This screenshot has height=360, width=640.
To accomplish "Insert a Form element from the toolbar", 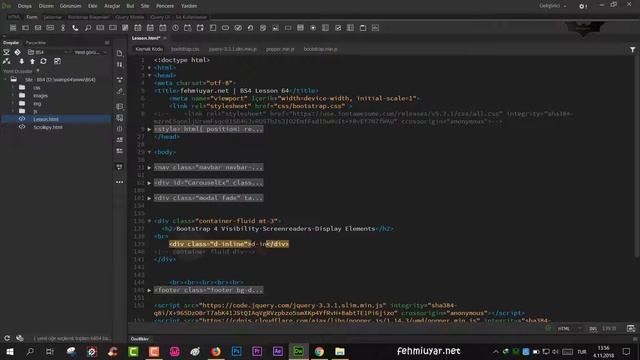I will [13, 28].
